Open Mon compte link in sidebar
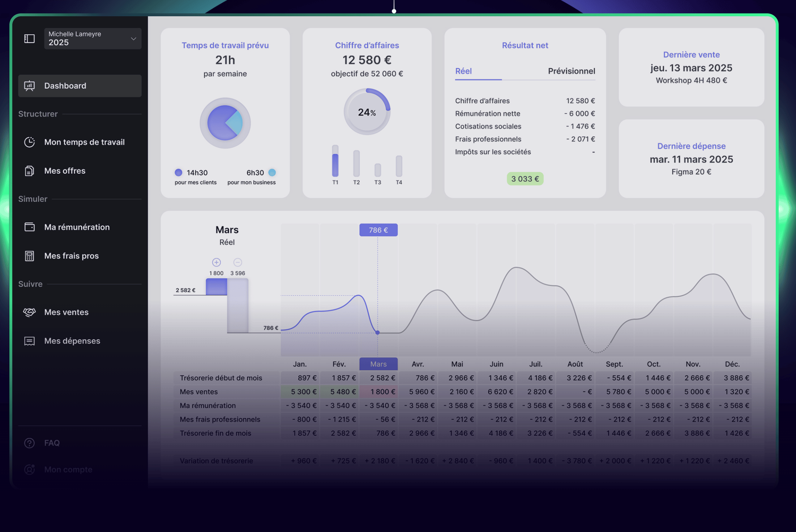This screenshot has width=796, height=532. click(68, 469)
